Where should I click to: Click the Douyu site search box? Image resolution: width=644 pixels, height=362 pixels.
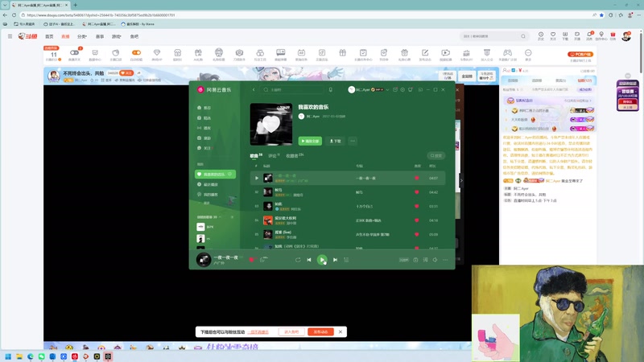pos(494,36)
